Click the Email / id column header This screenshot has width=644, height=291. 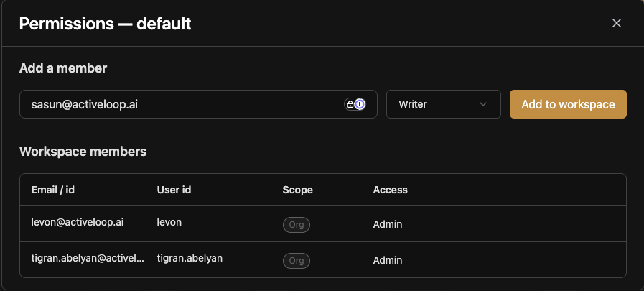52,190
